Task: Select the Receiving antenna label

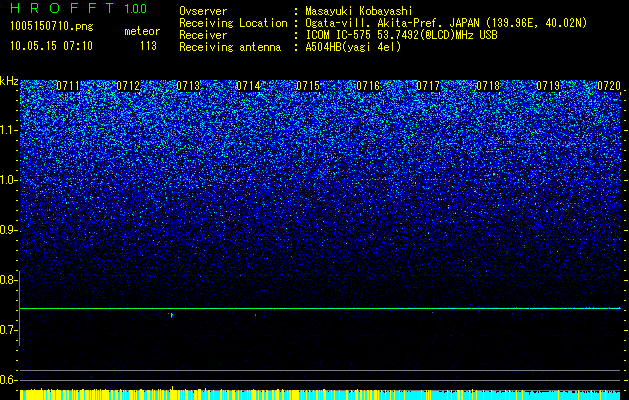Action: pyautogui.click(x=230, y=47)
